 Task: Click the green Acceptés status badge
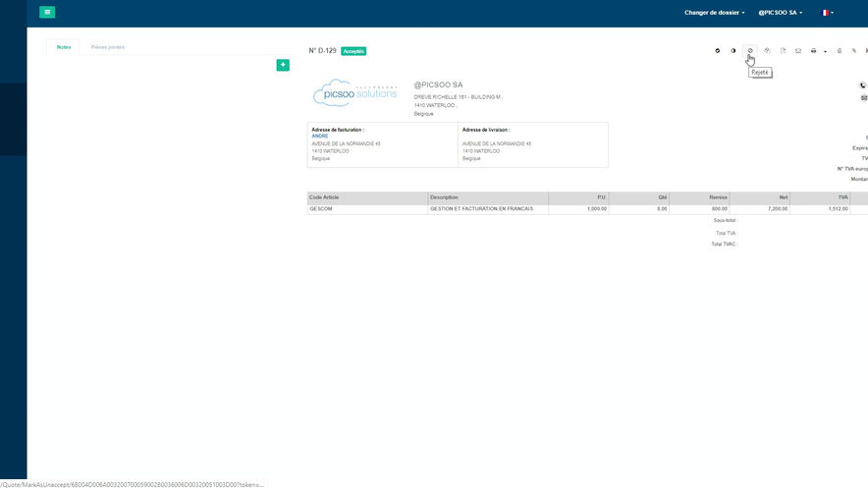click(353, 51)
